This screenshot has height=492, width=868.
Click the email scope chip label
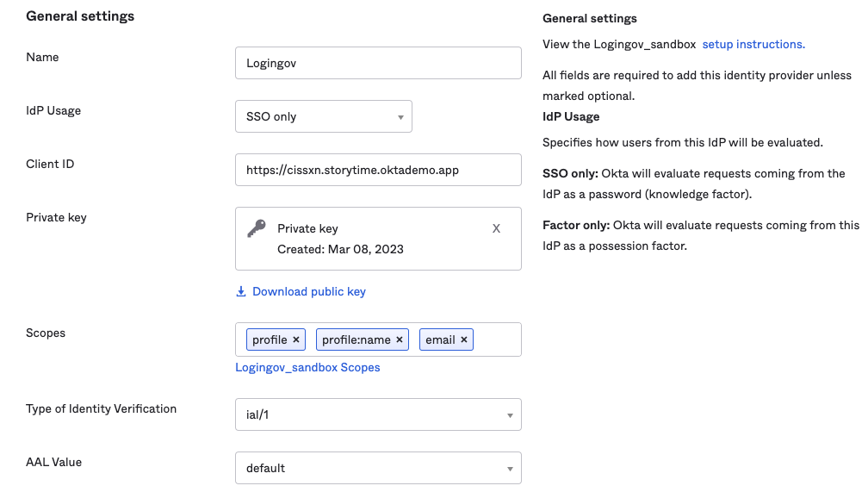[440, 339]
